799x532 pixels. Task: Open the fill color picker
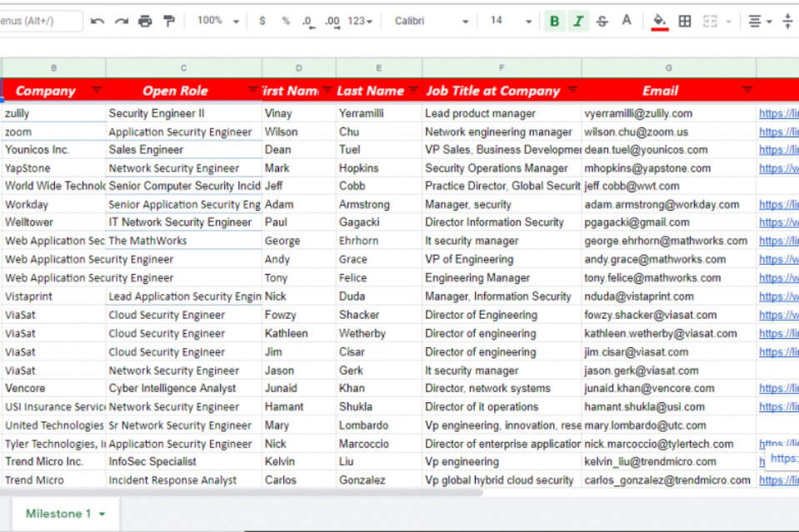(x=660, y=22)
